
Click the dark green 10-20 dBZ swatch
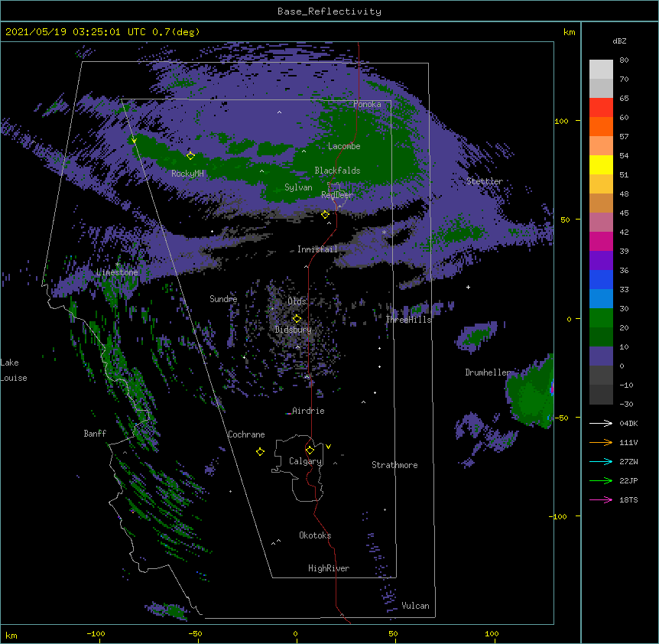(x=601, y=337)
